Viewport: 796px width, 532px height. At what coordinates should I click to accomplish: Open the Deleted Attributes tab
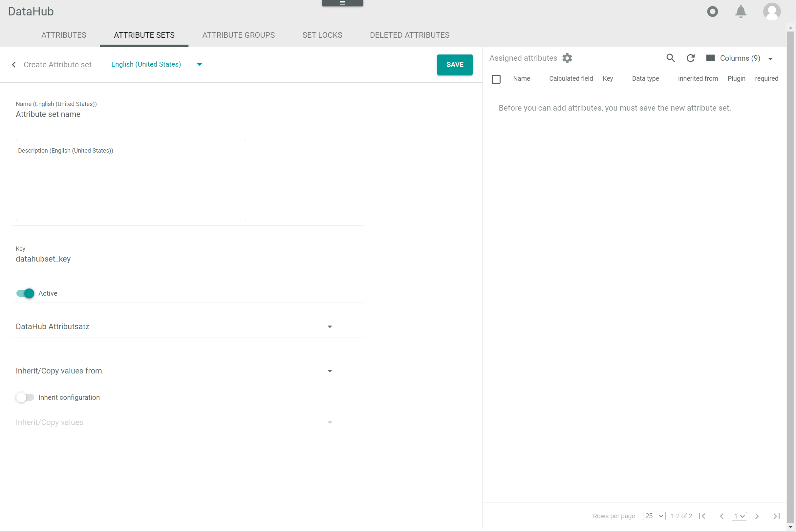pos(410,35)
